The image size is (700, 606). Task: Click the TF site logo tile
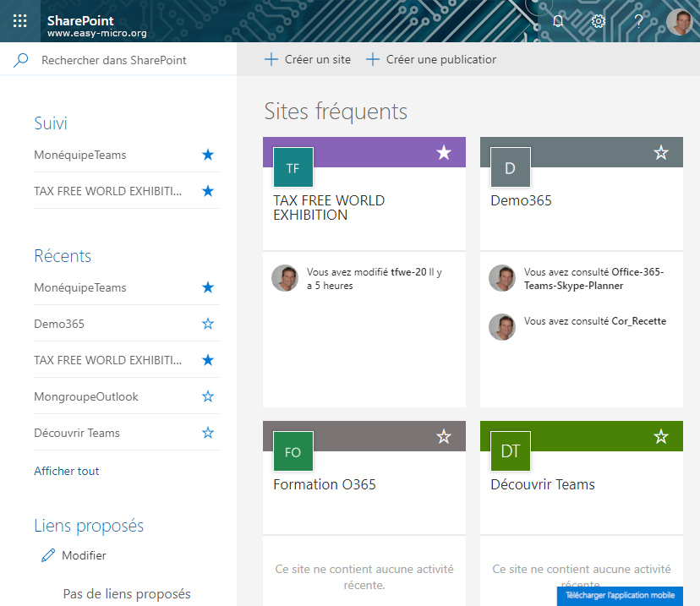tap(293, 167)
